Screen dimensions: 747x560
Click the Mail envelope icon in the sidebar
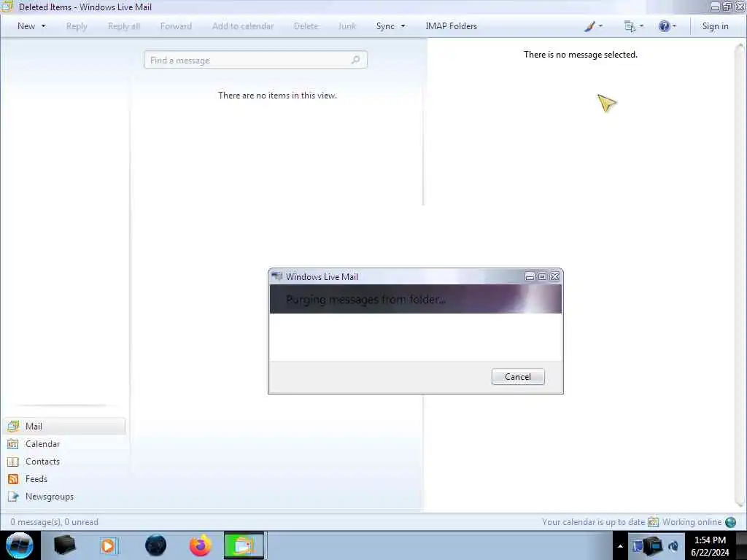click(x=13, y=426)
